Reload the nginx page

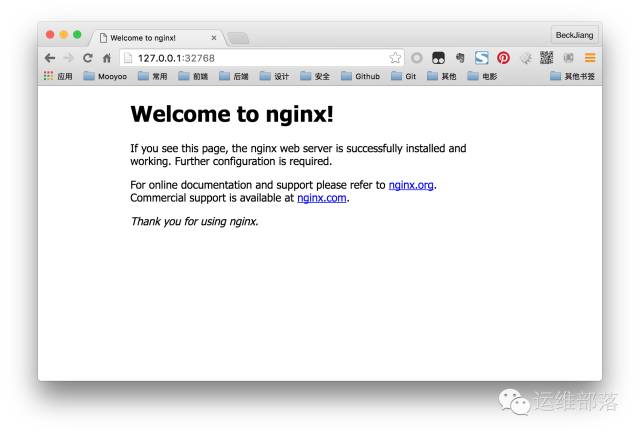point(87,58)
